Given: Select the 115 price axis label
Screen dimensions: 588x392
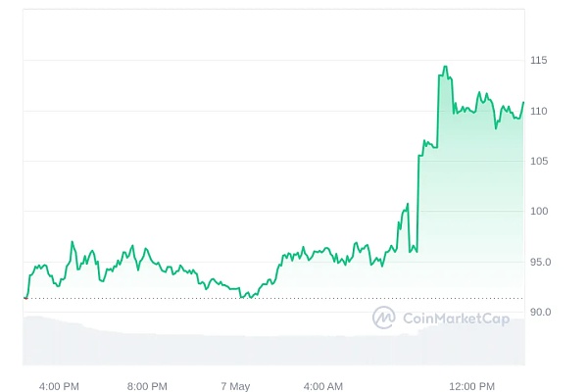Looking at the screenshot, I should coord(539,61).
